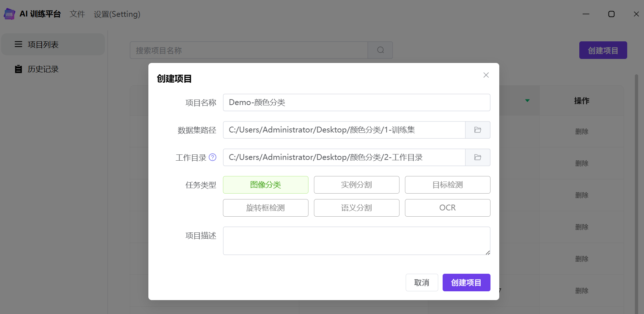
Task: Open the 文件 menu
Action: click(77, 14)
